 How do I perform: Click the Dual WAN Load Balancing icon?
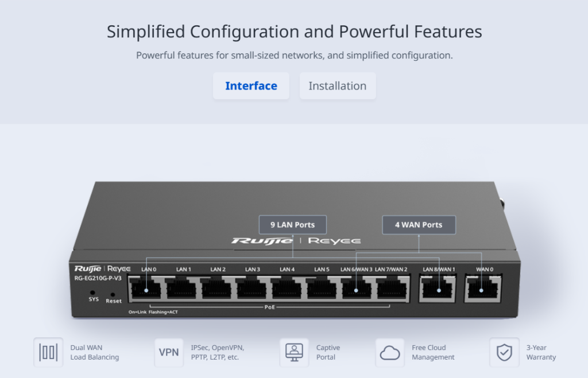pyautogui.click(x=48, y=352)
